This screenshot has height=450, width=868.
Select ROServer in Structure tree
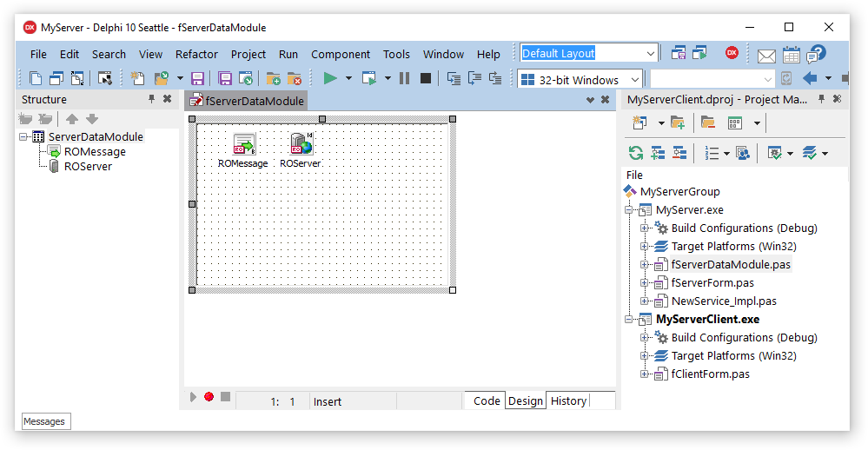click(88, 166)
